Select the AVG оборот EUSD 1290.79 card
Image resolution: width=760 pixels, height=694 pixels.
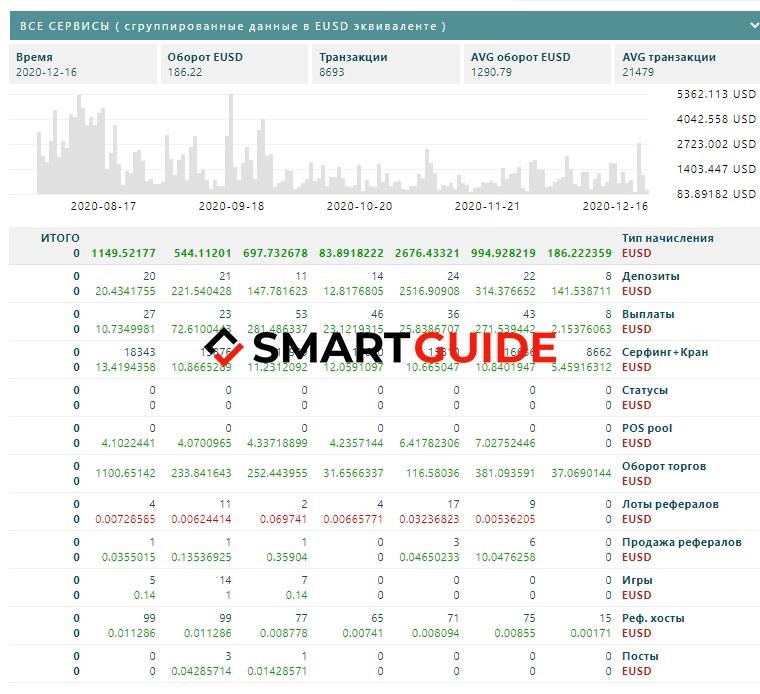[538, 64]
